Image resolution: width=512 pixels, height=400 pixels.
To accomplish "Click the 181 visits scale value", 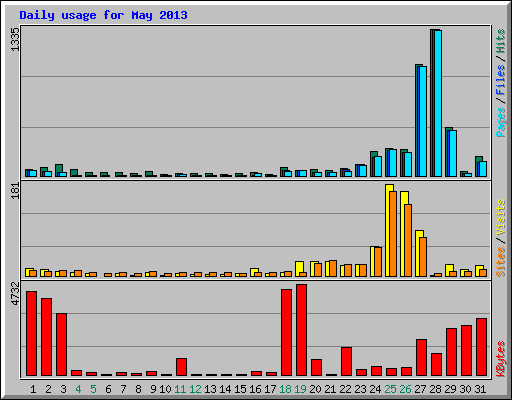I will 15,191.
